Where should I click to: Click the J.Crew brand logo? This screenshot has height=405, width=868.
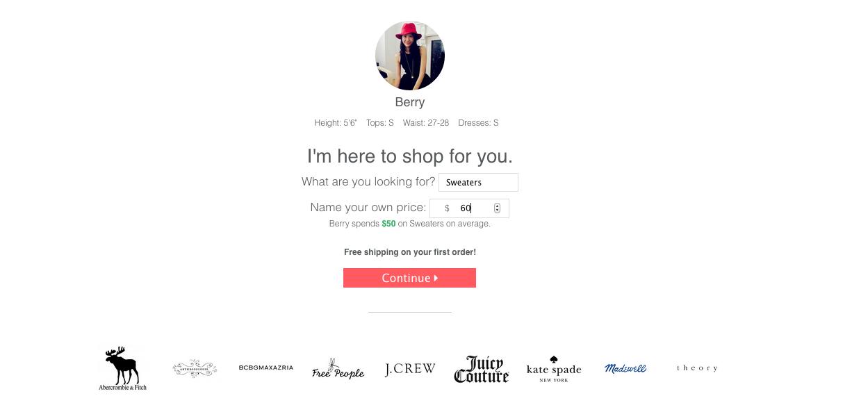pos(410,369)
